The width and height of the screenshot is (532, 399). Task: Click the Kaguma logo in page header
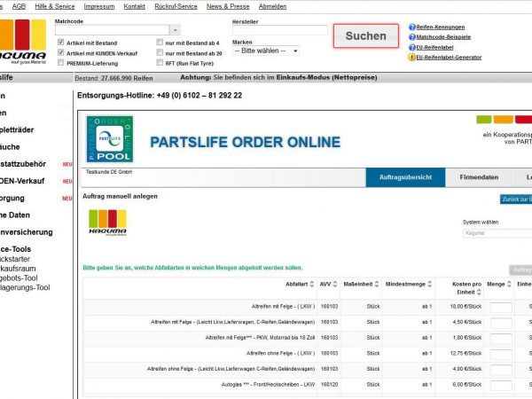tap(22, 42)
